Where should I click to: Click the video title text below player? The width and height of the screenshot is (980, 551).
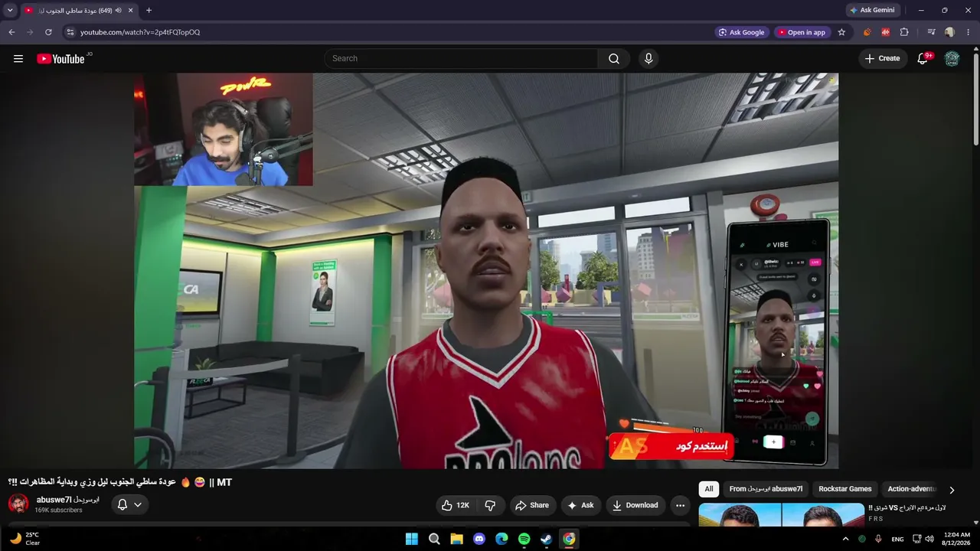(120, 482)
